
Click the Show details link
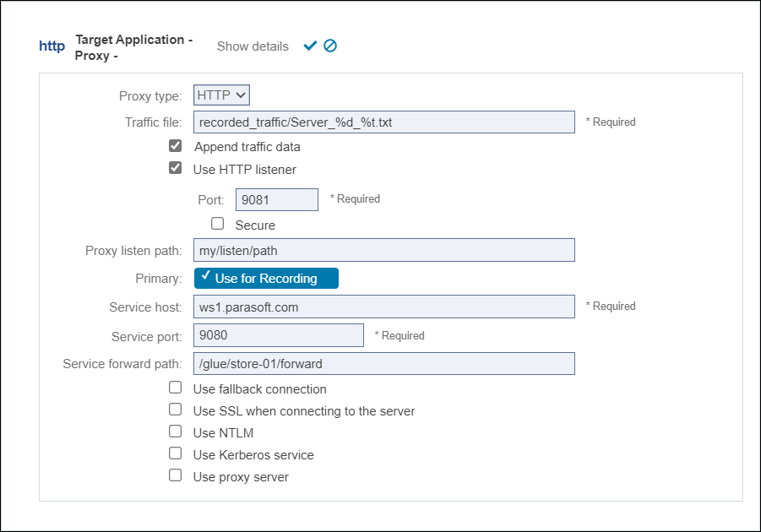tap(253, 46)
